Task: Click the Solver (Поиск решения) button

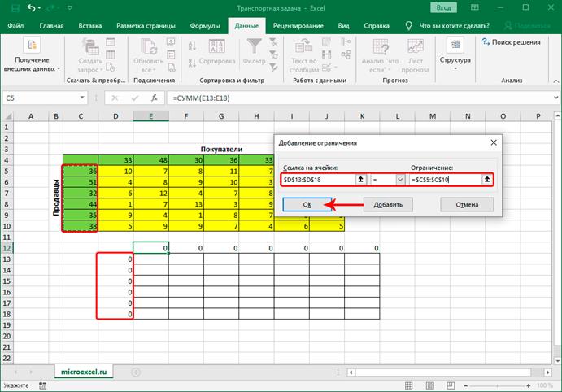Action: 512,42
